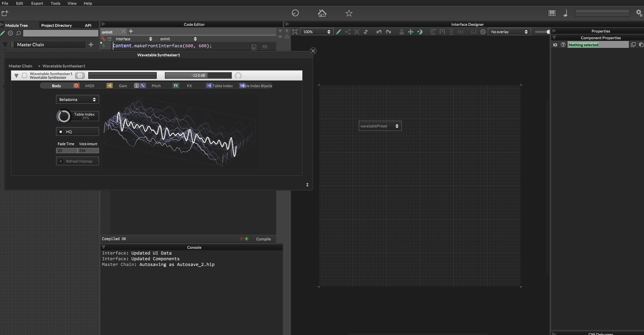This screenshot has height=335, width=644.
Task: Toggle edit mode pencil in Interface Designer
Action: 339,32
